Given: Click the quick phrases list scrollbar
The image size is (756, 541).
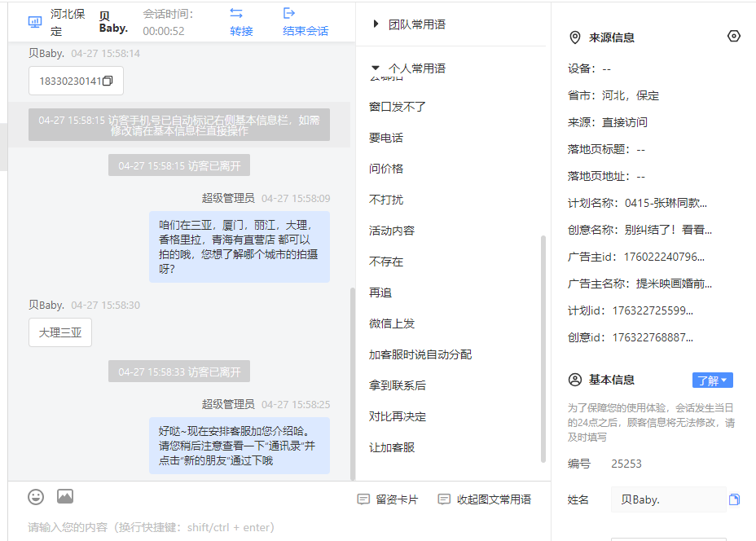Looking at the screenshot, I should coord(543,349).
